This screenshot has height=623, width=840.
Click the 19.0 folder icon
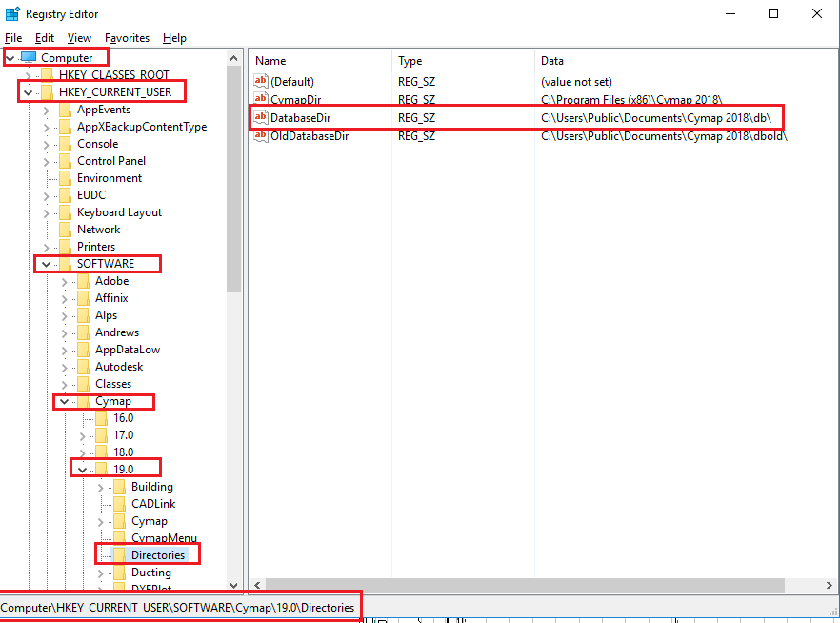(x=102, y=470)
